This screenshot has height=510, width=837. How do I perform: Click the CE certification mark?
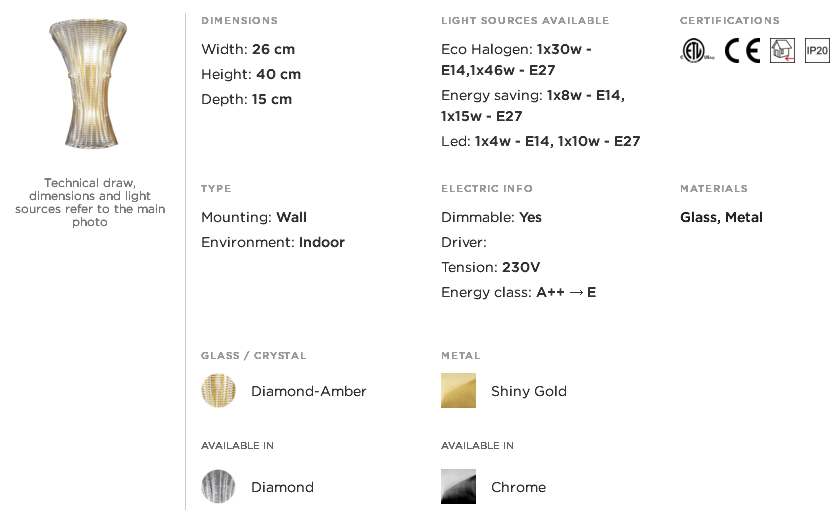(x=742, y=51)
